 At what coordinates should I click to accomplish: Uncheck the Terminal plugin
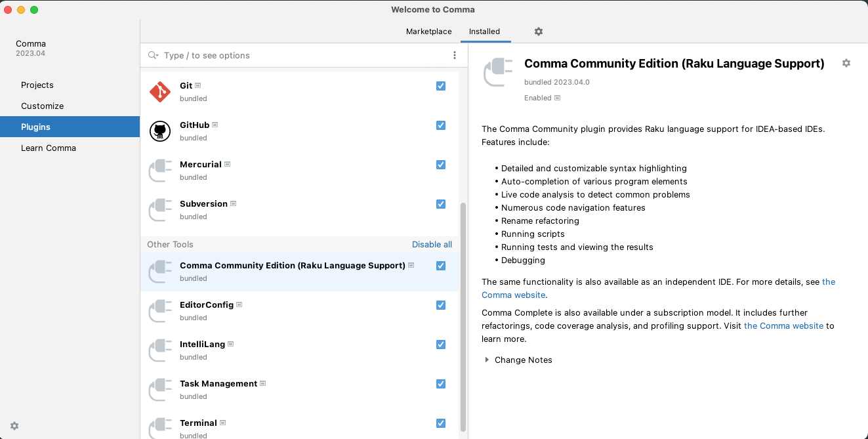[441, 423]
